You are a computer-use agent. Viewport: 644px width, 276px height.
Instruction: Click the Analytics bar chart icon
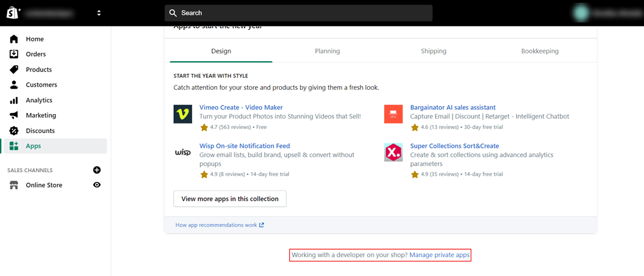14,100
